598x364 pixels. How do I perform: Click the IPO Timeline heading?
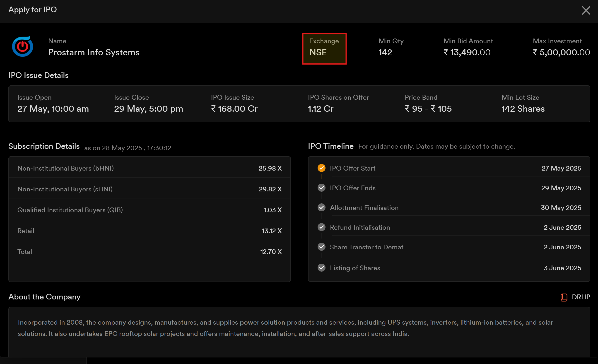(330, 146)
